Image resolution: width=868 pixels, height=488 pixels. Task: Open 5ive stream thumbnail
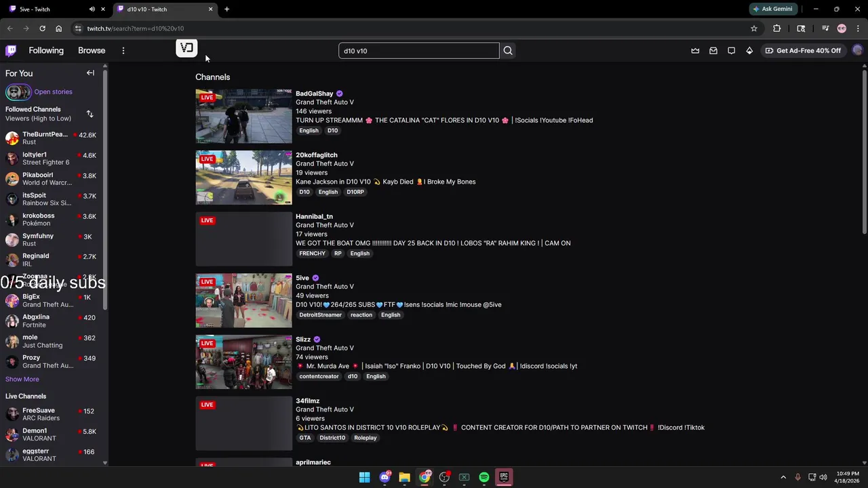(x=243, y=301)
